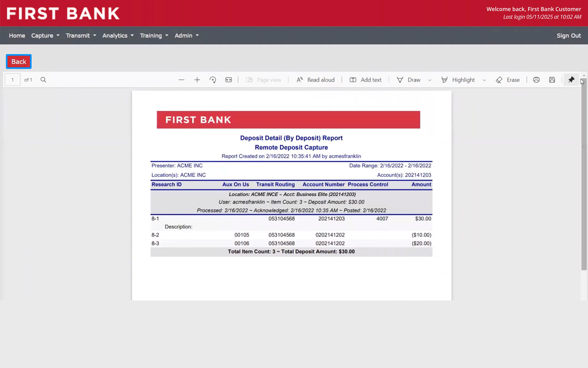The height and width of the screenshot is (368, 588).
Task: Click the '$30.00' amount in row 8-1
Action: point(423,219)
